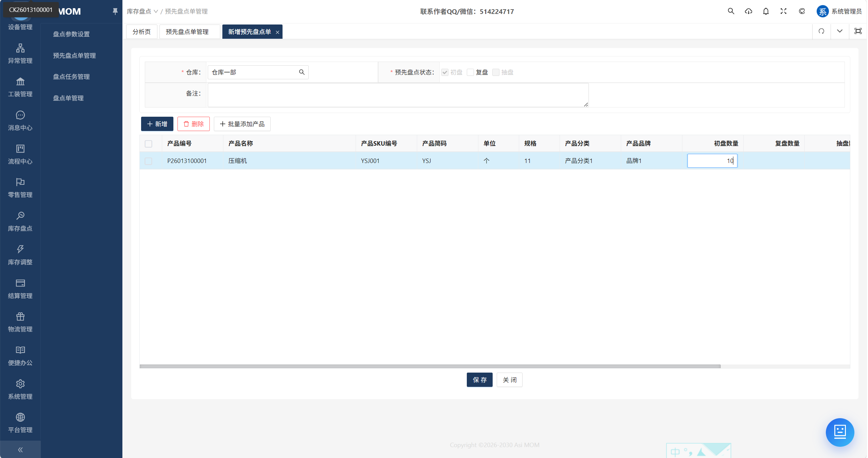Pin the menu panel with pin icon
The height and width of the screenshot is (458, 868).
[115, 11]
